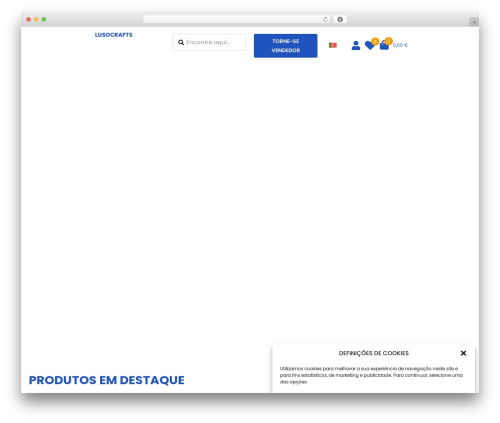Click the cart total 0,00 €
Image resolution: width=500 pixels, height=423 pixels.
pyautogui.click(x=400, y=45)
